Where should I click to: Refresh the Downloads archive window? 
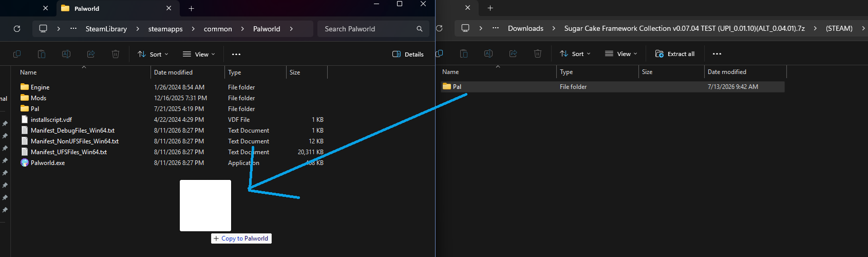(x=439, y=28)
